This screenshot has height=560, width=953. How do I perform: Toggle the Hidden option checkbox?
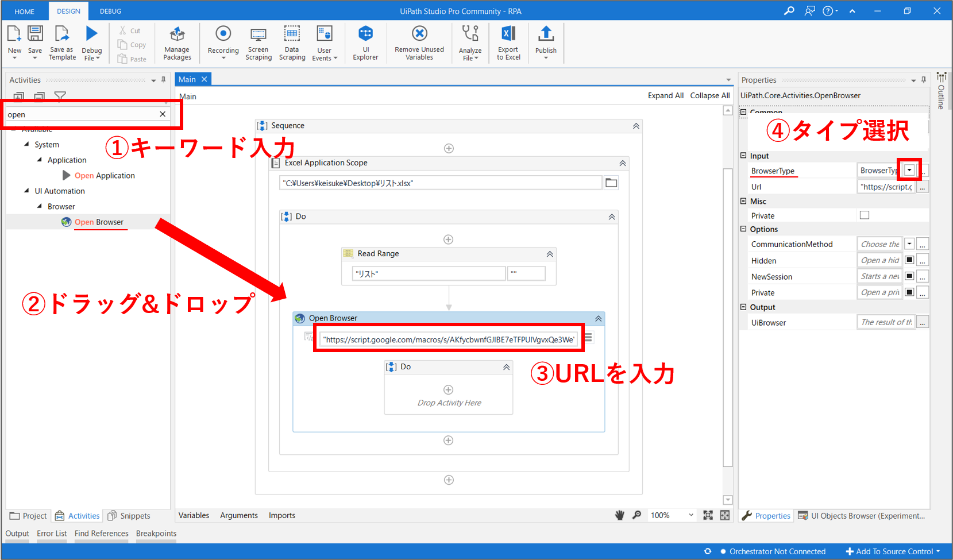point(909,260)
